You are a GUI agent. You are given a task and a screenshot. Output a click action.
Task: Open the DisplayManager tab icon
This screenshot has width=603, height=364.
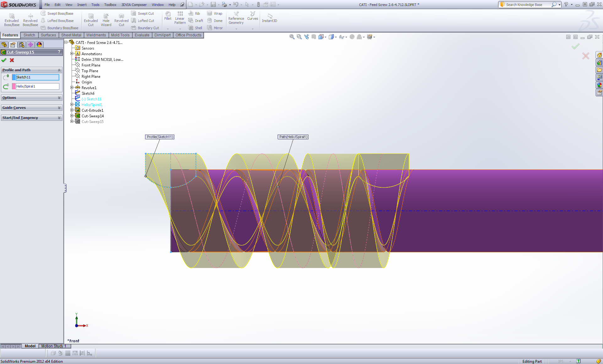(x=39, y=45)
